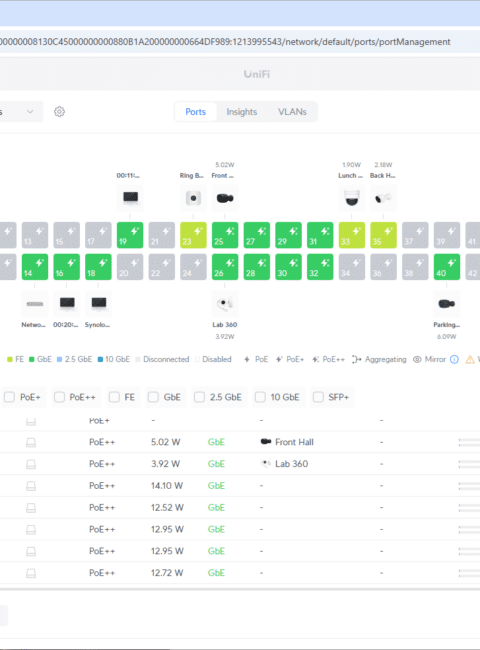This screenshot has height=650, width=480.
Task: Switch to the Insights tab
Action: pyautogui.click(x=242, y=112)
